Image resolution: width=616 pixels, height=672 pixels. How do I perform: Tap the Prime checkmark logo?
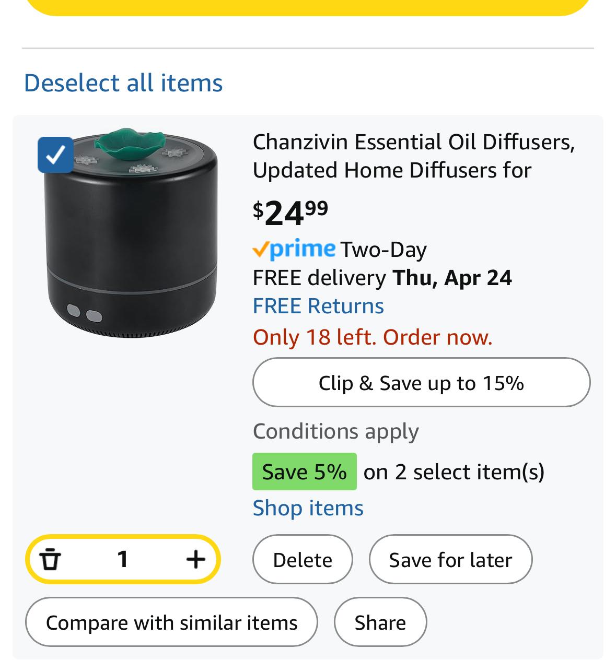pos(294,249)
